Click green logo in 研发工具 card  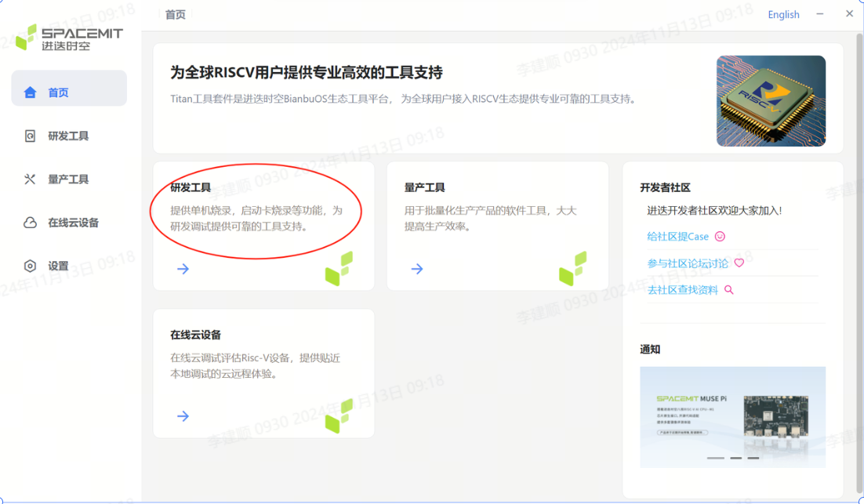click(x=339, y=269)
